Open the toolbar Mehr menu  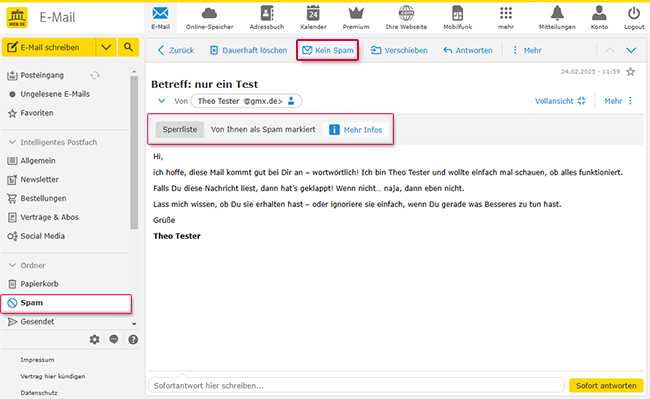527,51
